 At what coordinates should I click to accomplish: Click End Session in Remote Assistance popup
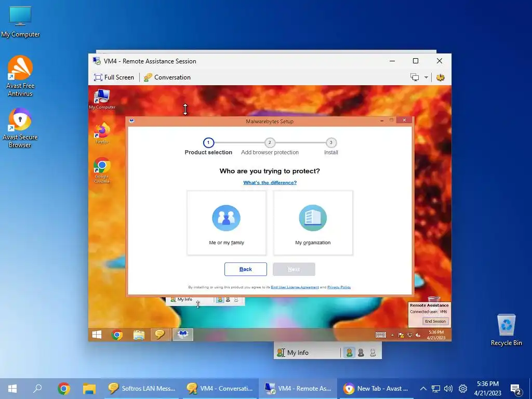point(435,321)
